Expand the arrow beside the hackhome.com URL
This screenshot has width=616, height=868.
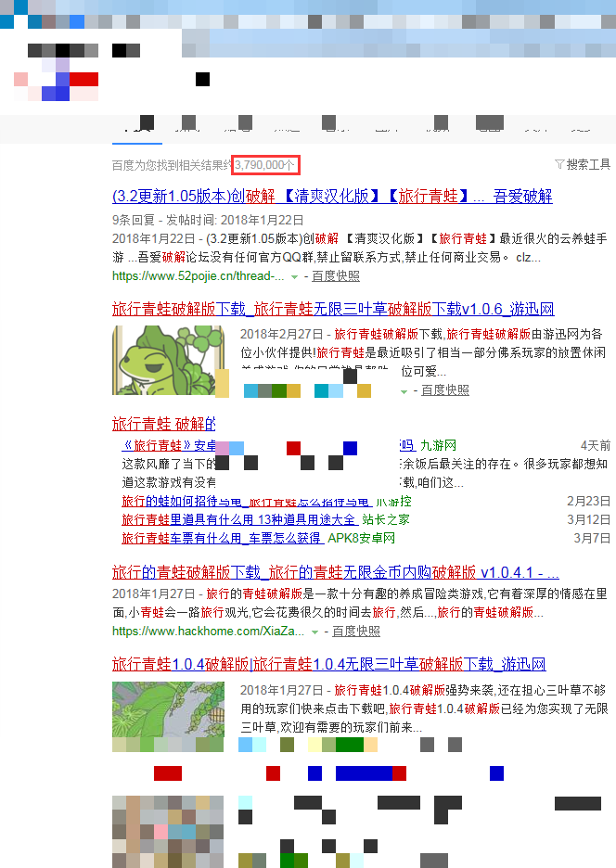[314, 632]
